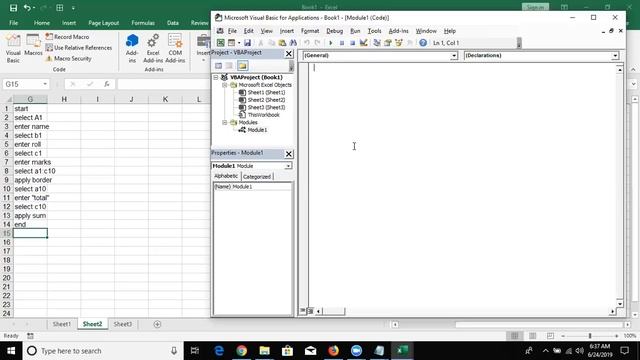Select cell G9 'apply border'
640x360 pixels.
coord(30,180)
